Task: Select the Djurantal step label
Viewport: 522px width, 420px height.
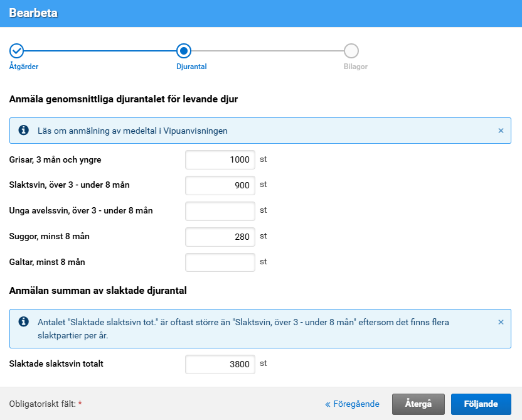Action: [x=191, y=67]
